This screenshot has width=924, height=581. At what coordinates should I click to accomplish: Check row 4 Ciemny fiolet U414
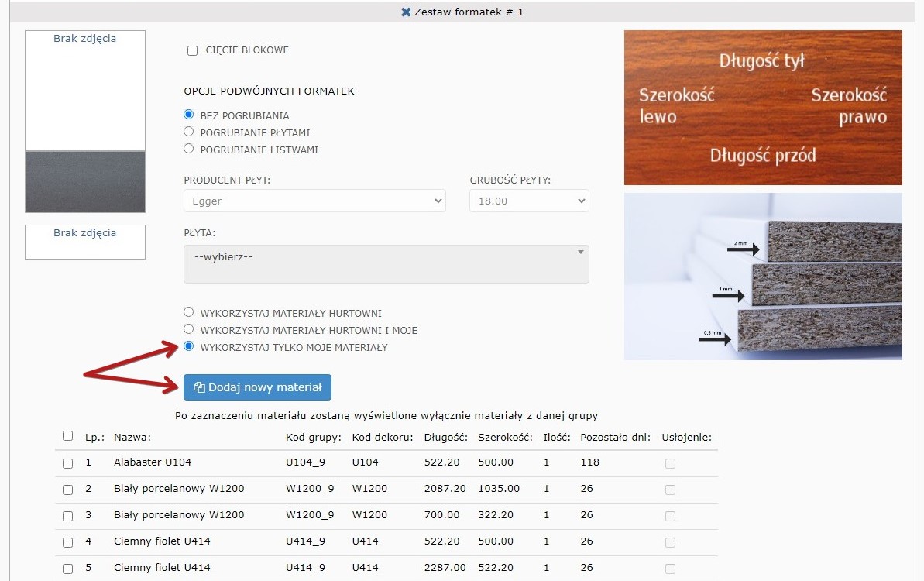tap(67, 541)
